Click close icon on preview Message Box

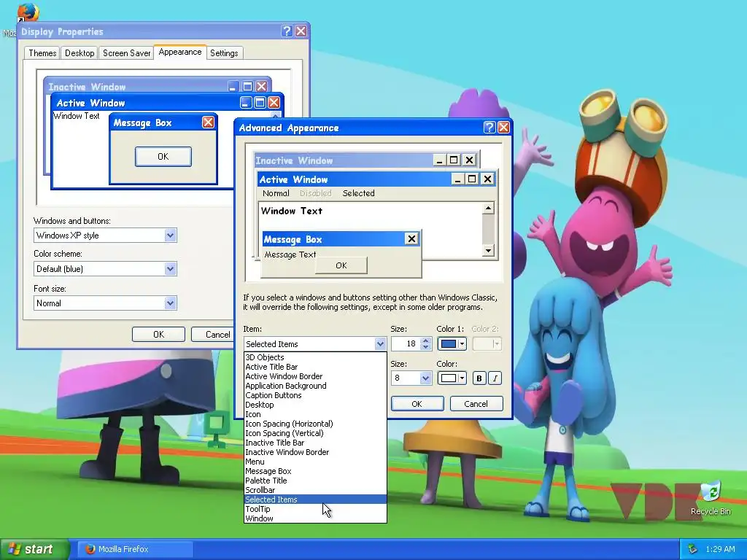pos(411,238)
